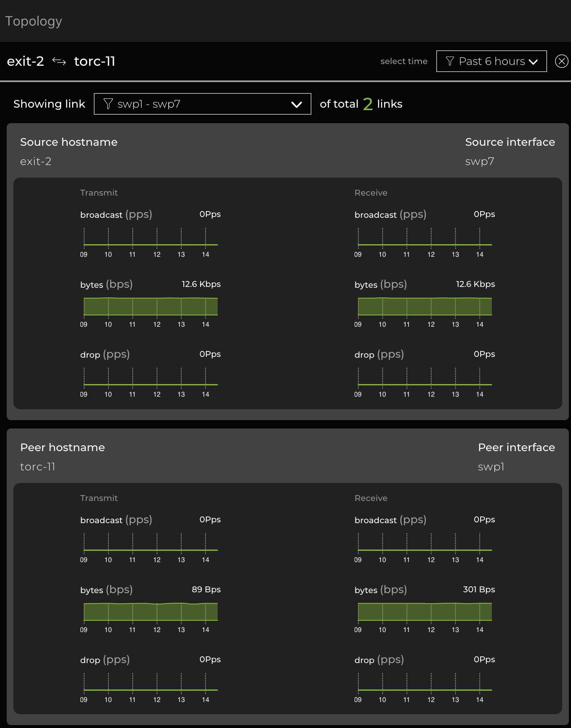Click exit-2 transmit broadcast chart line
The height and width of the screenshot is (728, 571).
click(151, 244)
